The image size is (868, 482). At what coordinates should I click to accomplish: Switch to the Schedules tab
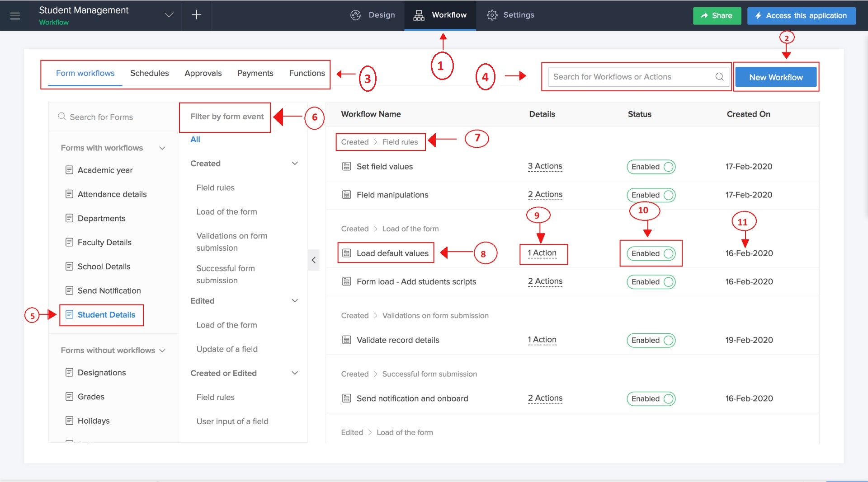(x=149, y=73)
